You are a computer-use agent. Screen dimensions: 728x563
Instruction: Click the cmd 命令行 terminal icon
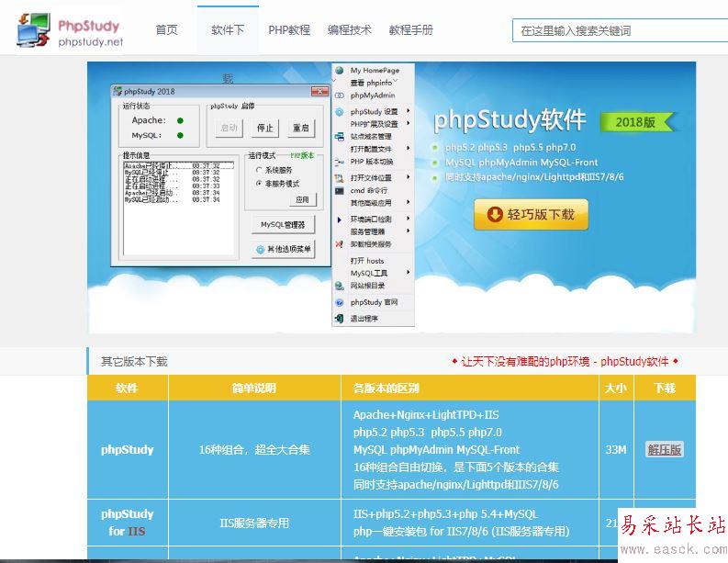click(x=340, y=190)
